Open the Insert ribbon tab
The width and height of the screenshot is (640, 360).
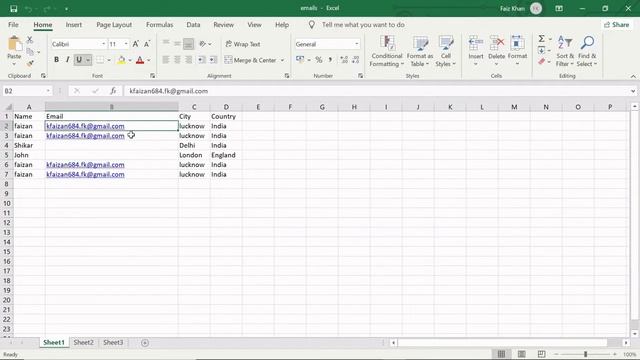point(74,24)
